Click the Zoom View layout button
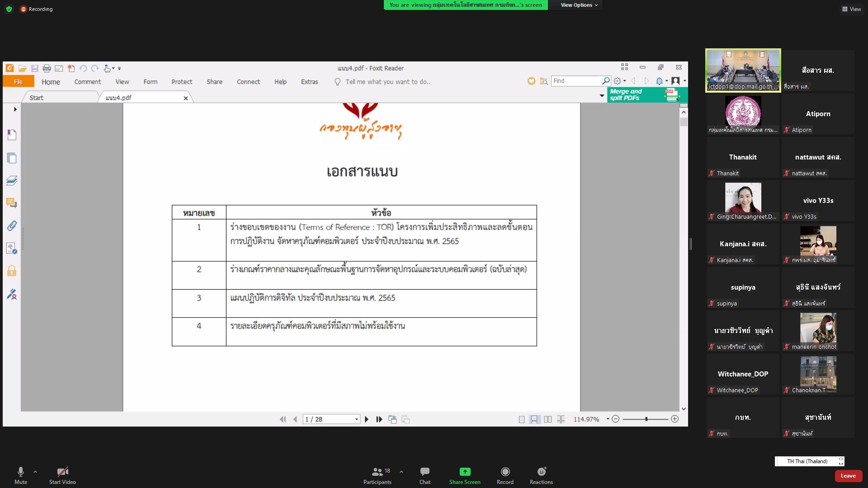Viewport: 868px width, 488px height. click(x=851, y=9)
